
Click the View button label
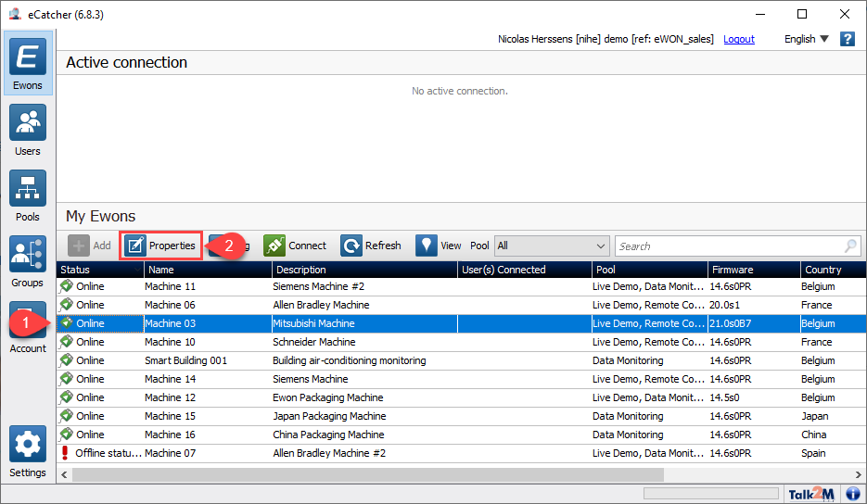tap(451, 246)
